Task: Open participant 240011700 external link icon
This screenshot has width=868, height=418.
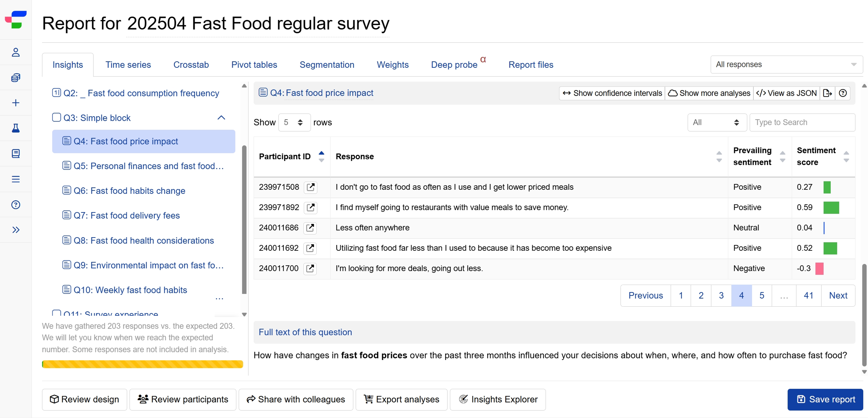Action: point(310,268)
